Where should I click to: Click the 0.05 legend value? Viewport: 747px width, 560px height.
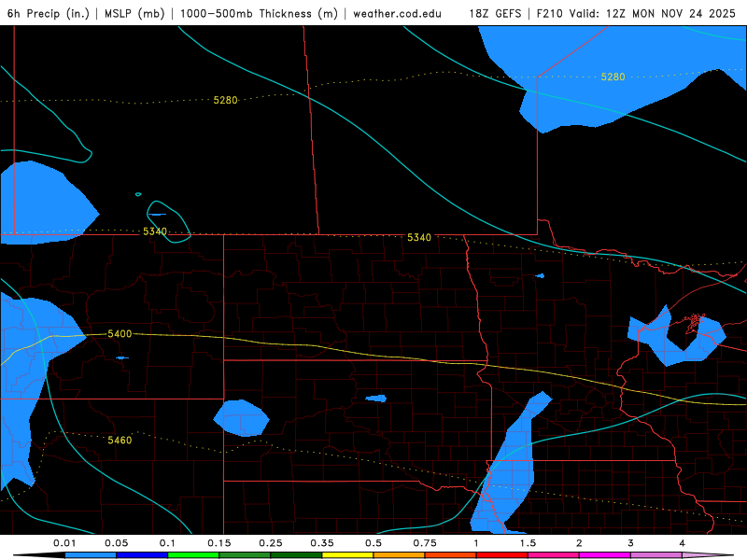point(116,543)
